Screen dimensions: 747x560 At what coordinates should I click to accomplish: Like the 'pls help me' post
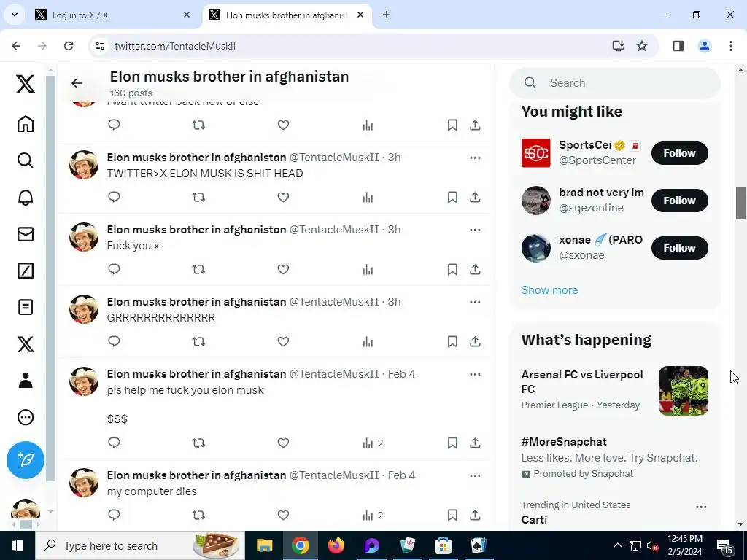click(x=283, y=443)
